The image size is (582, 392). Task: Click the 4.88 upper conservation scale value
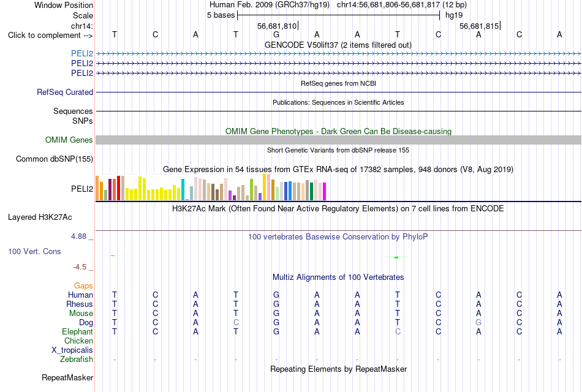click(x=78, y=236)
